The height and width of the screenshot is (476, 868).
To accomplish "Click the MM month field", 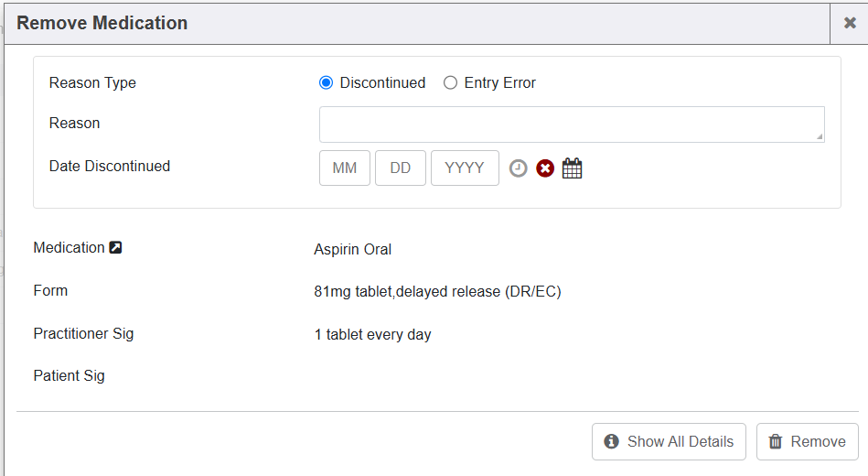I will pos(345,168).
